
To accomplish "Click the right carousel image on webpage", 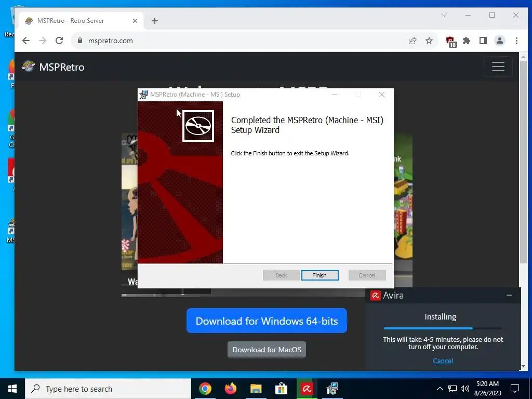I will point(403,210).
